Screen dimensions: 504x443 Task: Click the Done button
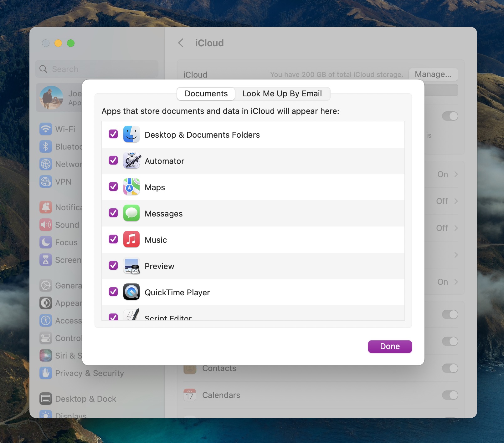[x=390, y=346]
